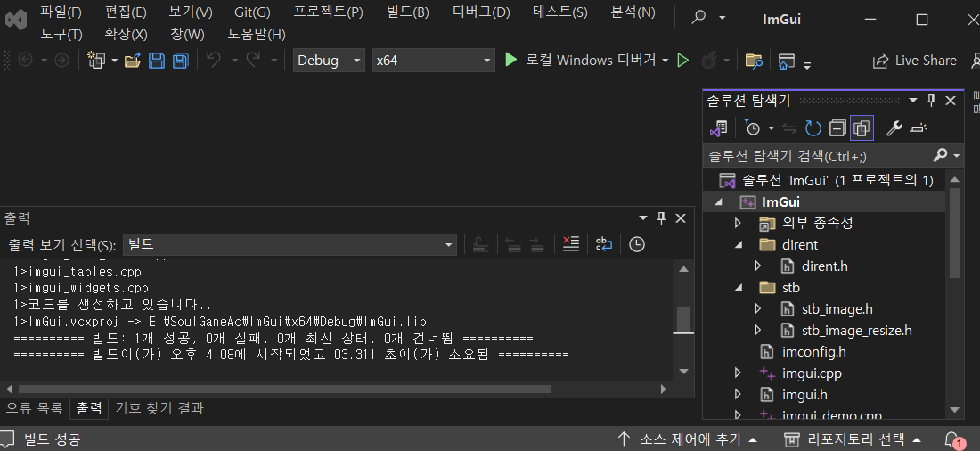Start debugging with the green play button
Image resolution: width=980 pixels, height=451 pixels.
coord(511,60)
